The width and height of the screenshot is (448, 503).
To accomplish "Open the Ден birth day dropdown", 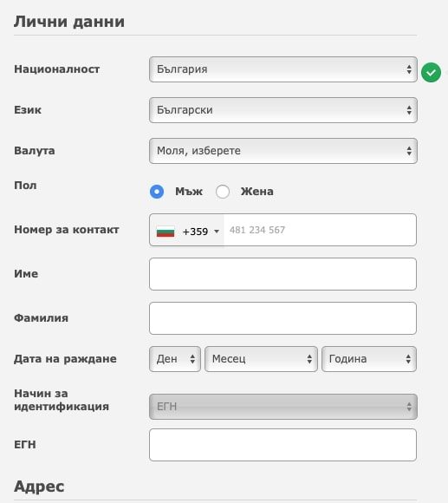I will [x=175, y=359].
